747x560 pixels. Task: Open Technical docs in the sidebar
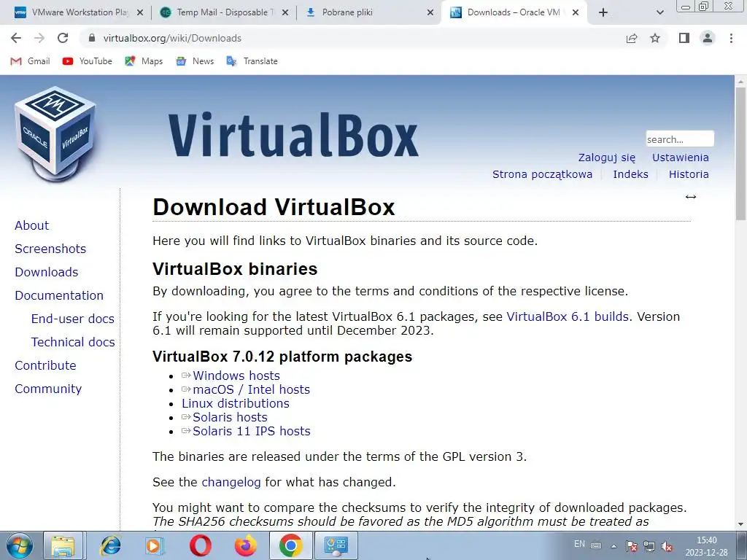[x=73, y=342]
